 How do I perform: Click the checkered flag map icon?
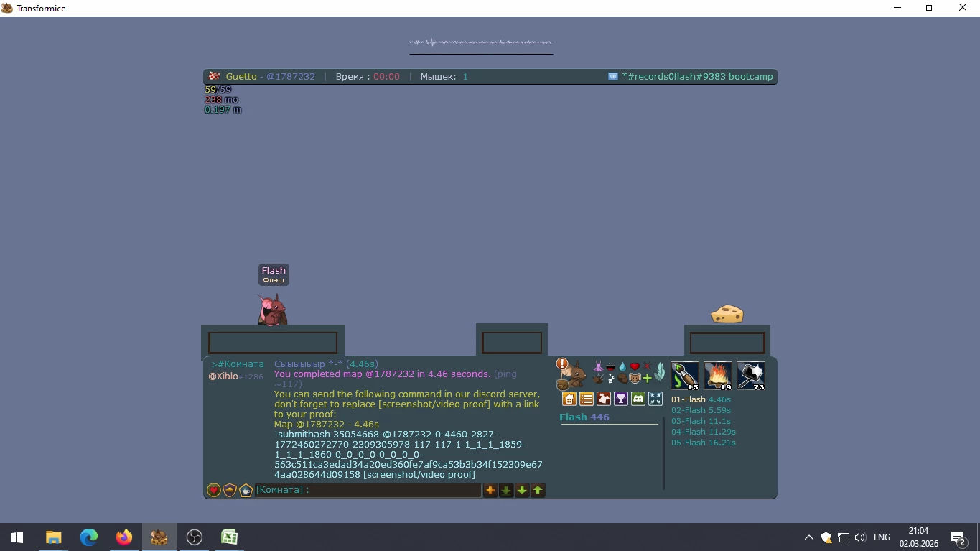coord(214,76)
